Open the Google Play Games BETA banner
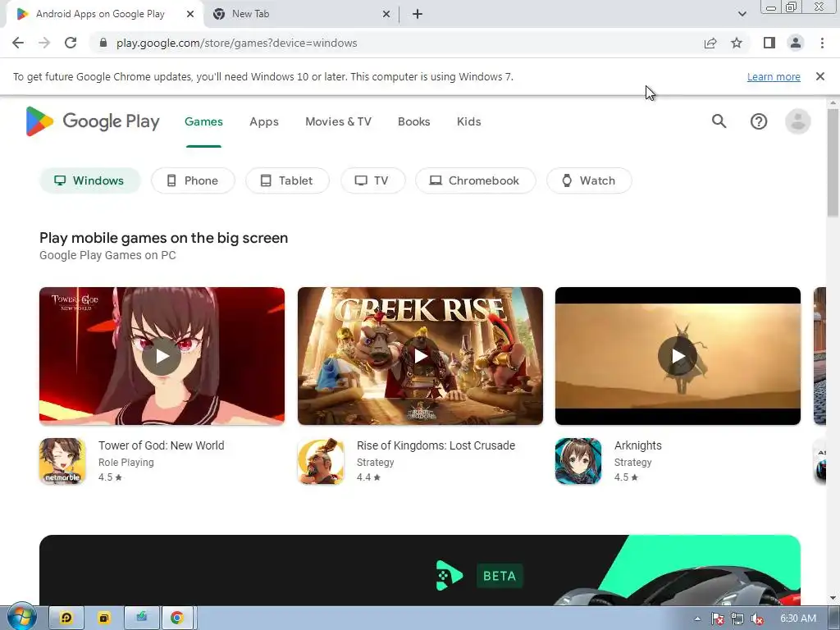 pos(420,570)
